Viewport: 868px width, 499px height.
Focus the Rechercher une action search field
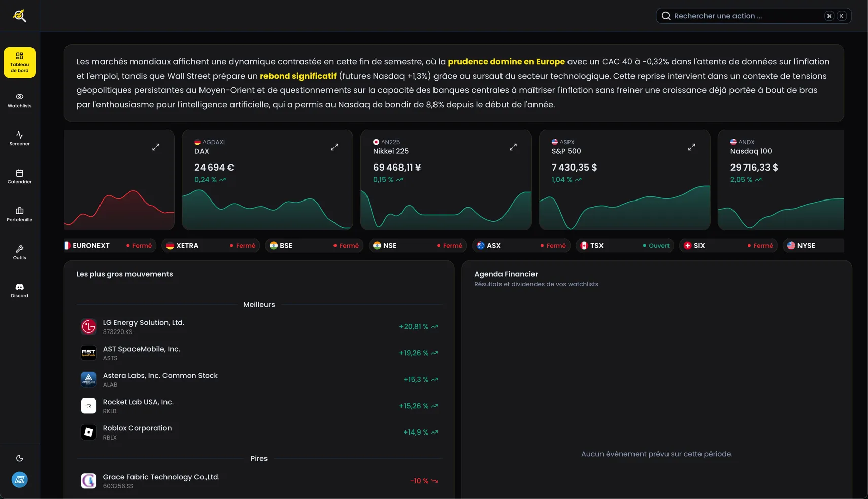(x=753, y=16)
